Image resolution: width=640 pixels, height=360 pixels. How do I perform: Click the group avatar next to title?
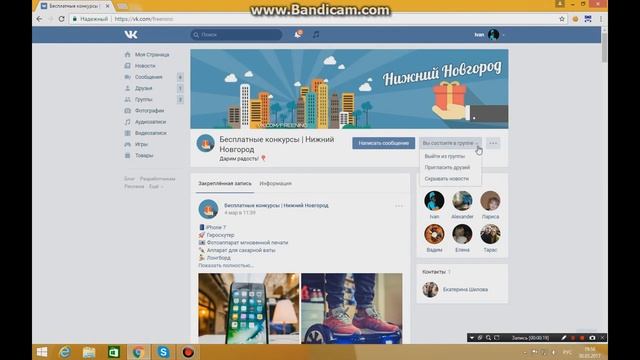[205, 144]
